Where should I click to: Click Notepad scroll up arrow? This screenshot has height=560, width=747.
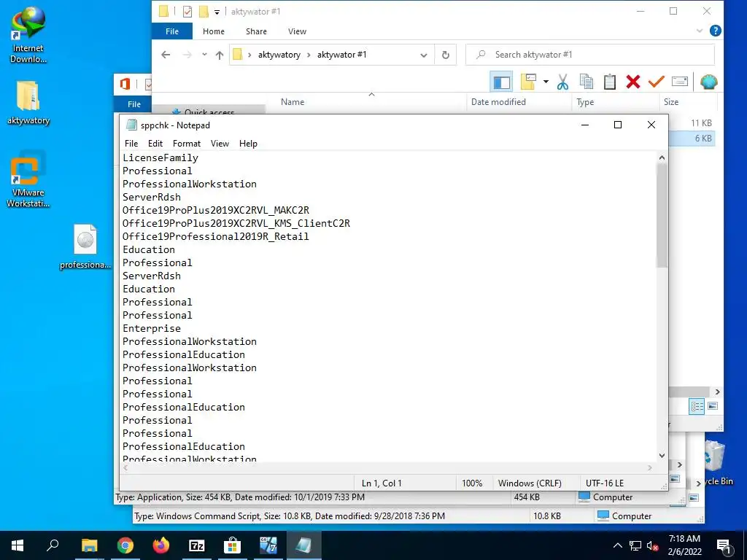tap(662, 157)
